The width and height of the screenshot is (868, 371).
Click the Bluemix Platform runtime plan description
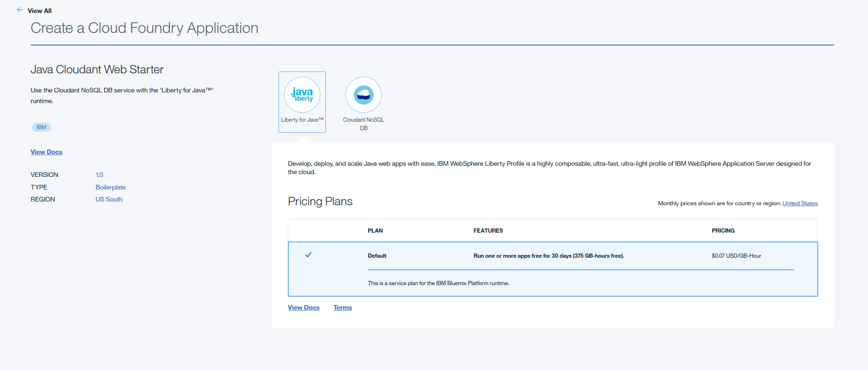pyautogui.click(x=438, y=283)
